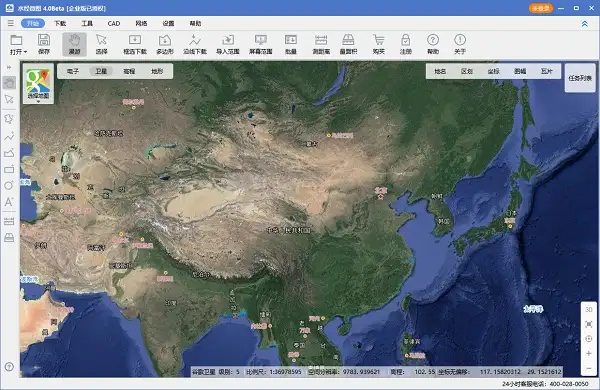
Task: Toggle the 区划 districts overlay
Action: point(467,71)
